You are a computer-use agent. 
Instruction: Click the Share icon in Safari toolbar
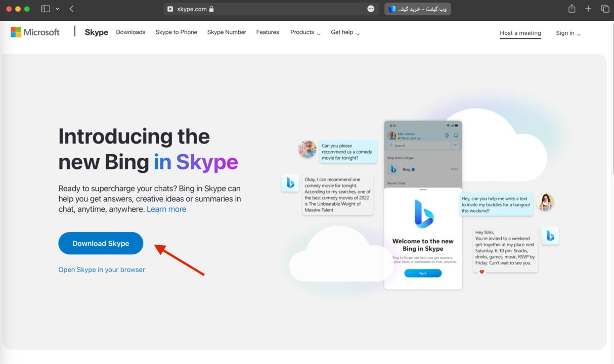tap(572, 9)
